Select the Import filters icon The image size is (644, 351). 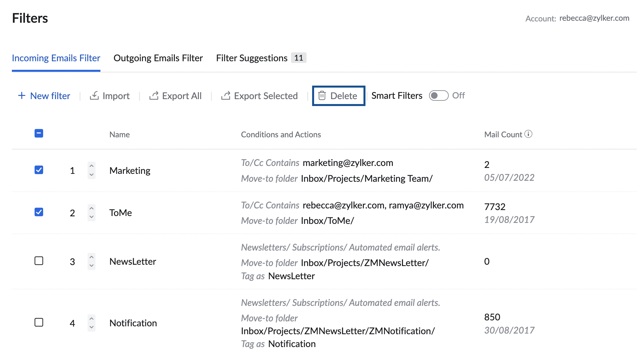(94, 95)
